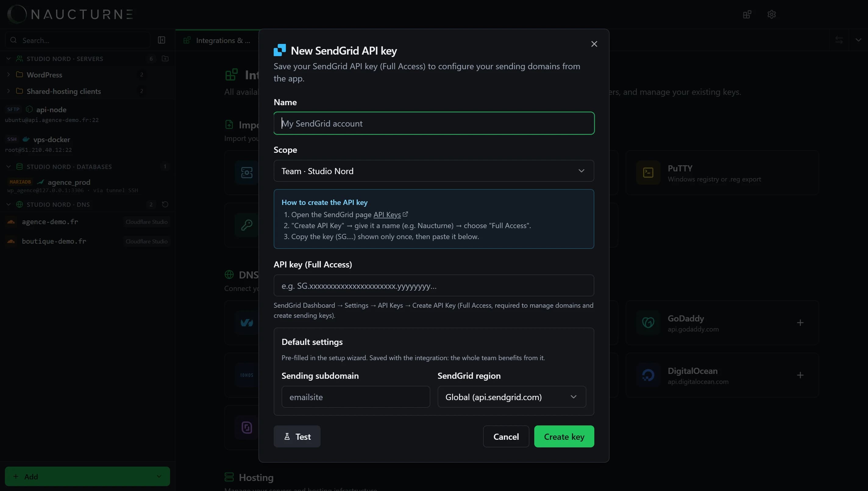This screenshot has height=491, width=868.
Task: Click the API key (Full Access) field
Action: [434, 286]
